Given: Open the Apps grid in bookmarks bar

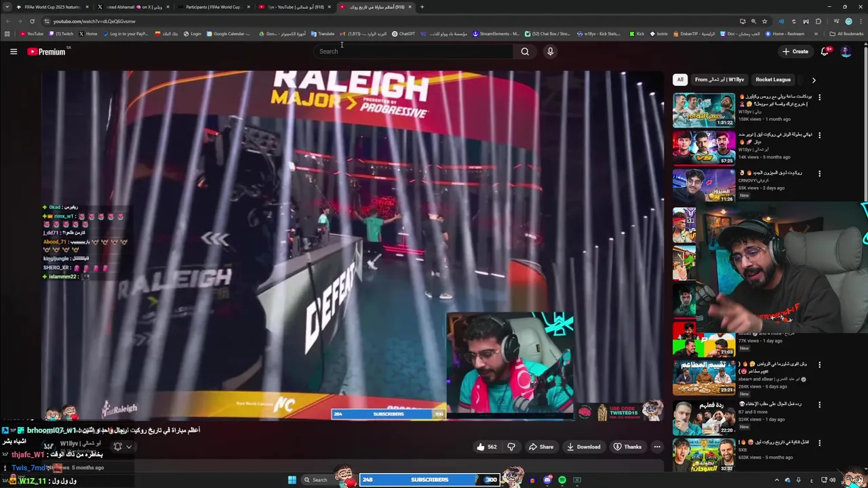Looking at the screenshot, I should pos(7,34).
